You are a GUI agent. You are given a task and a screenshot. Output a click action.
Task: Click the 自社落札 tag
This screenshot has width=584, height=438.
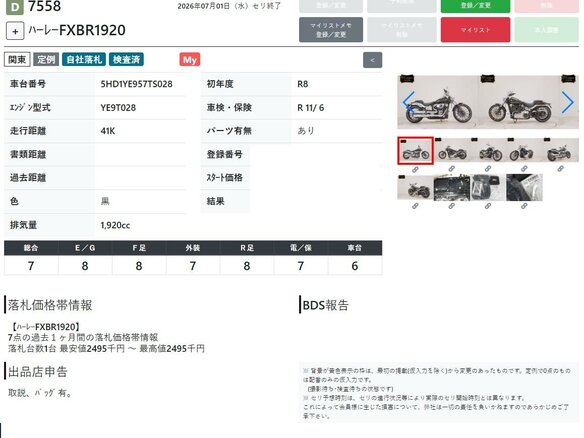pos(84,60)
